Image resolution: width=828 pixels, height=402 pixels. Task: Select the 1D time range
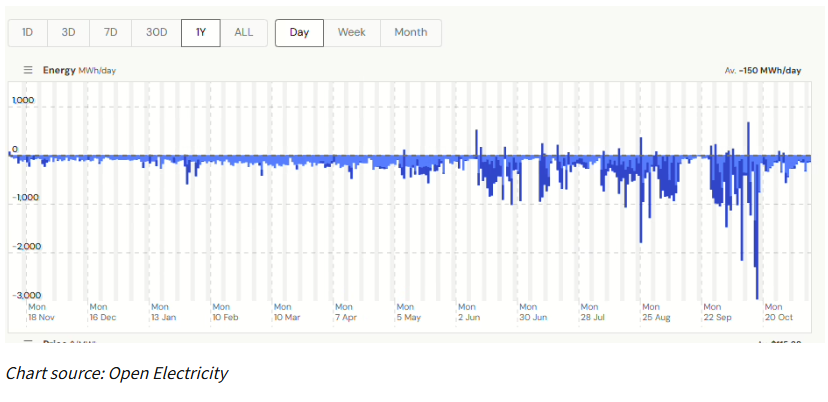(x=27, y=33)
